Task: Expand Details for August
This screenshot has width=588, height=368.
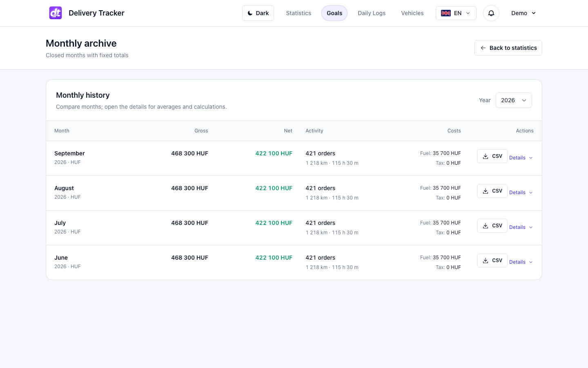Action: (x=521, y=193)
